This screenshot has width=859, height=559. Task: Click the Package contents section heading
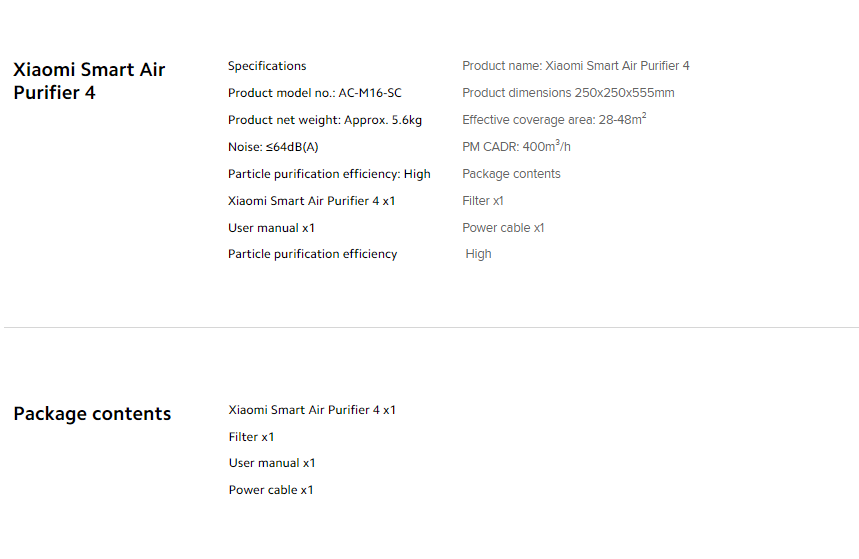tap(92, 414)
